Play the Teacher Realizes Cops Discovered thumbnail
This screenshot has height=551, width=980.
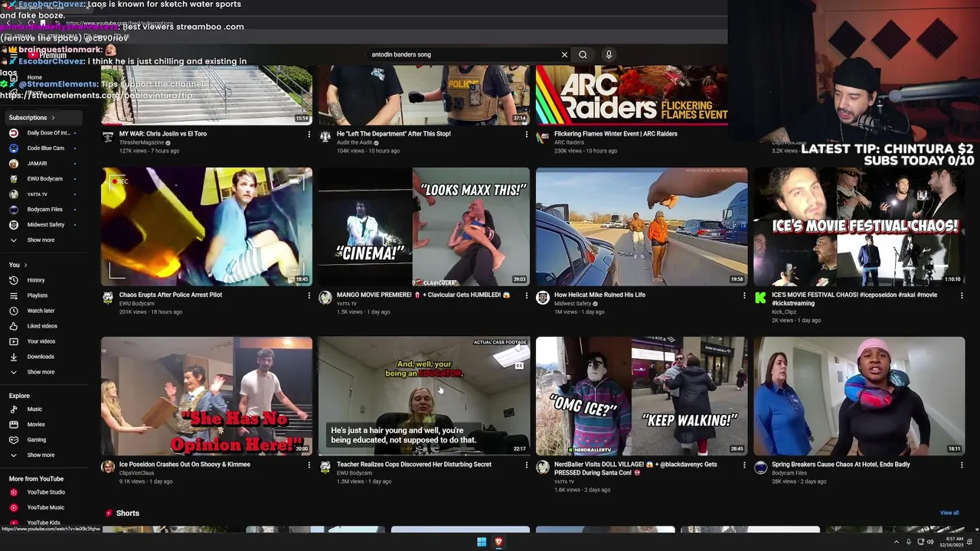424,396
